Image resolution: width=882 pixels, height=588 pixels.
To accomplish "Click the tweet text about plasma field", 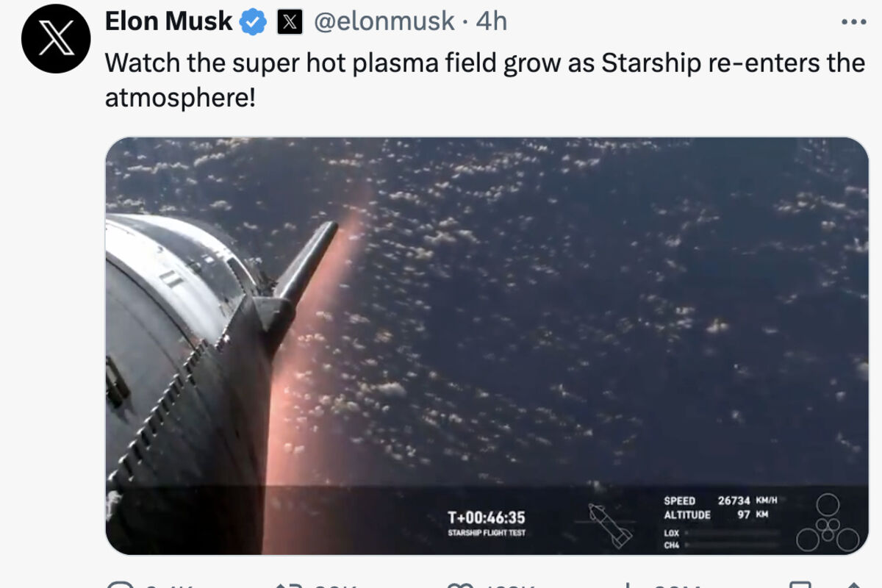I will (485, 79).
